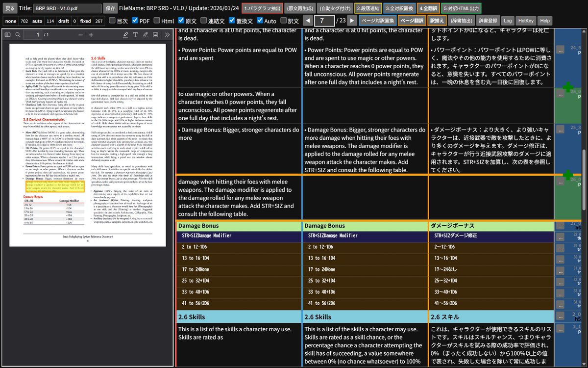Click the PDF viewer page number field
The height and width of the screenshot is (368, 588).
[x=32, y=35]
